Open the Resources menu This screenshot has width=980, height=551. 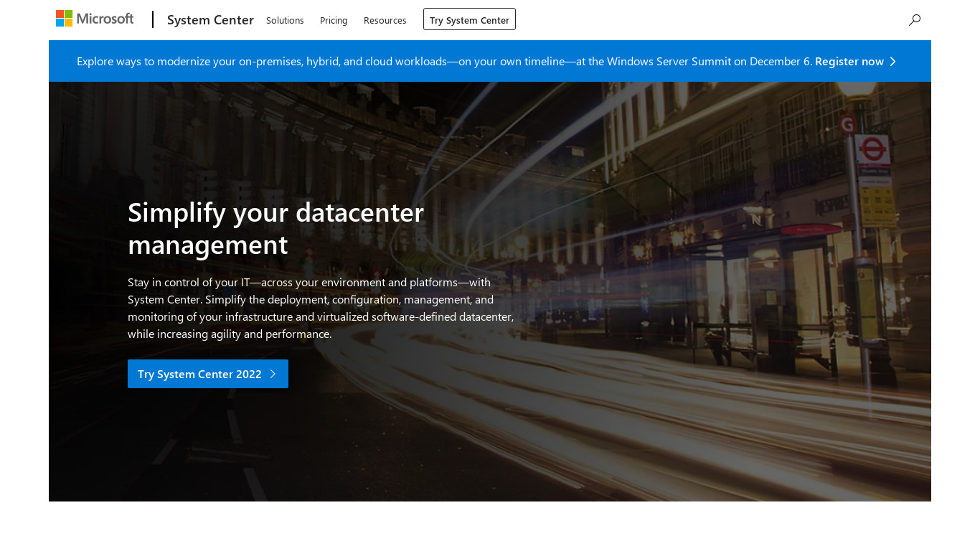coord(385,20)
